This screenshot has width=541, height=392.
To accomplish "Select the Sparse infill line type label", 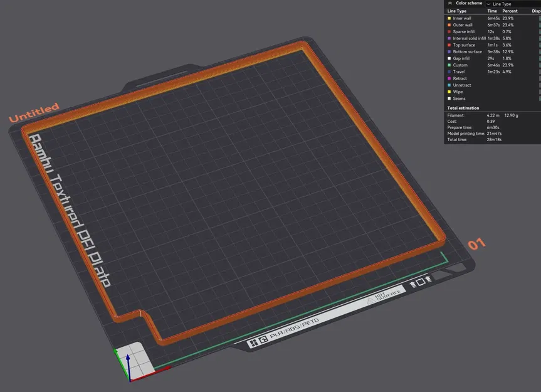I will click(x=464, y=32).
